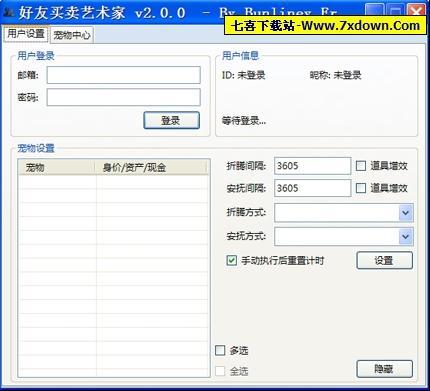Click the 隐藏 button
The width and height of the screenshot is (430, 391).
(384, 369)
